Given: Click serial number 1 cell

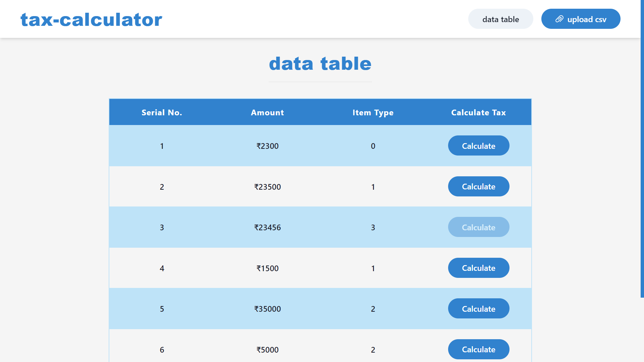Looking at the screenshot, I should click(162, 146).
